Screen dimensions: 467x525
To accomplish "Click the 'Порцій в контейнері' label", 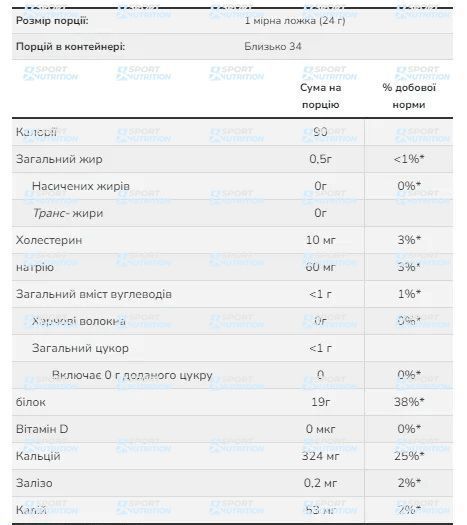I will (x=70, y=46).
